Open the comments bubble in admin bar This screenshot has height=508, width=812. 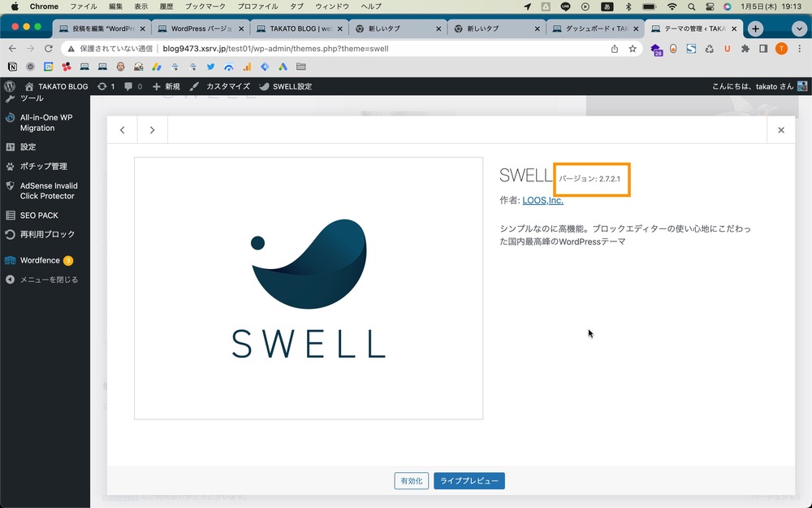coord(133,87)
